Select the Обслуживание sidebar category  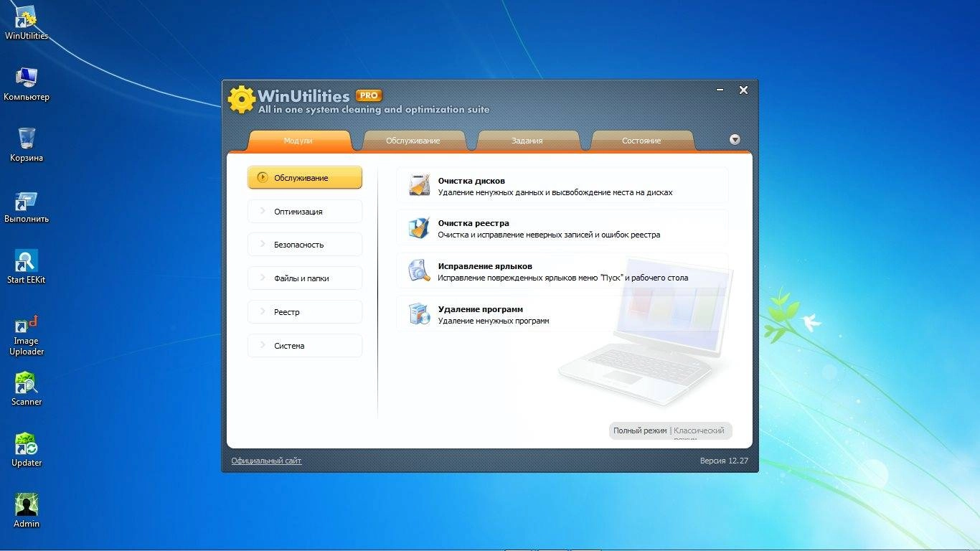coord(305,178)
